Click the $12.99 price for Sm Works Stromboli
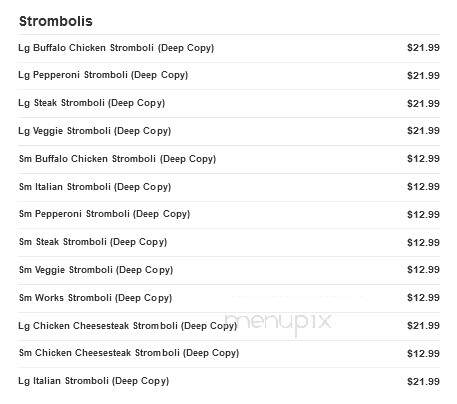The height and width of the screenshot is (404, 457). coord(423,298)
